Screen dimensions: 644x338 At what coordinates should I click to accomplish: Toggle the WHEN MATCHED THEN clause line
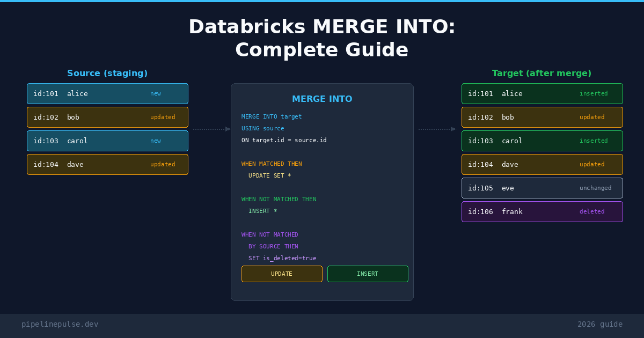(x=271, y=164)
